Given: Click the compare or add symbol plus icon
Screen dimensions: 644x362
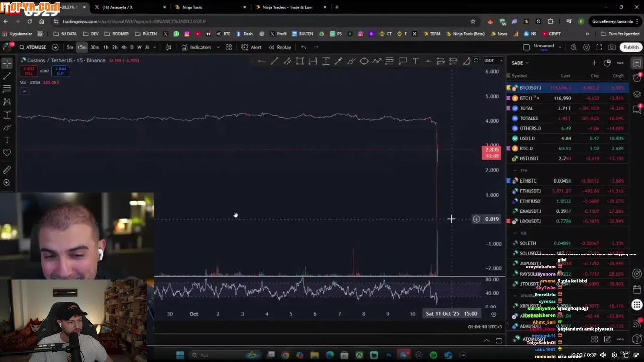Looking at the screenshot, I should pyautogui.click(x=55, y=47).
